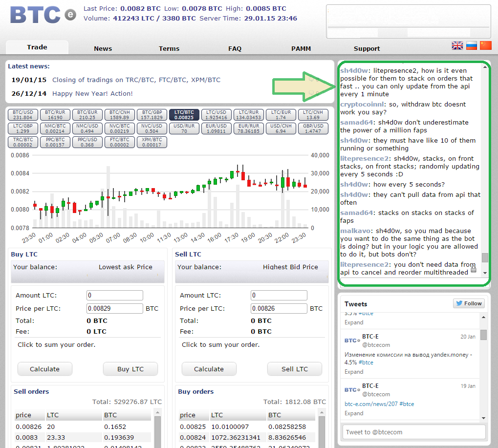Select the NVC/BTC pair
498x448 pixels.
120,128
